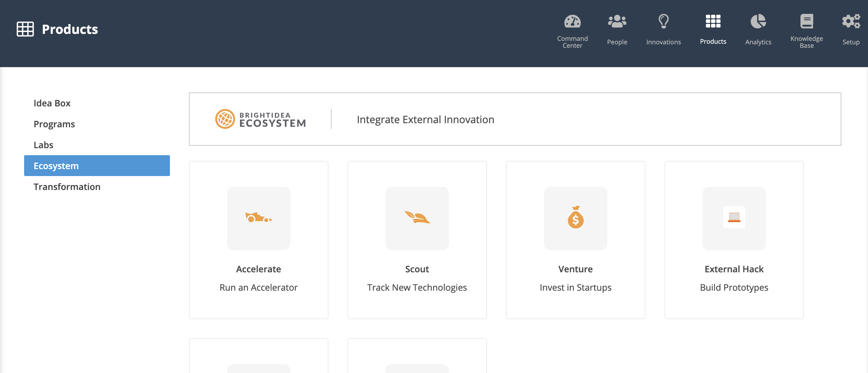Image resolution: width=868 pixels, height=373 pixels.
Task: Click the People group icon
Action: [617, 22]
